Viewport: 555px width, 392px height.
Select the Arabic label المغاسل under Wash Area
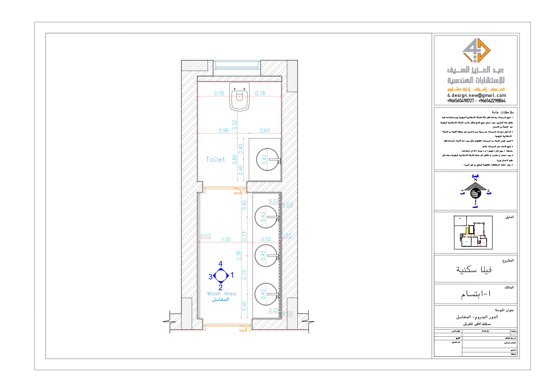click(x=220, y=299)
